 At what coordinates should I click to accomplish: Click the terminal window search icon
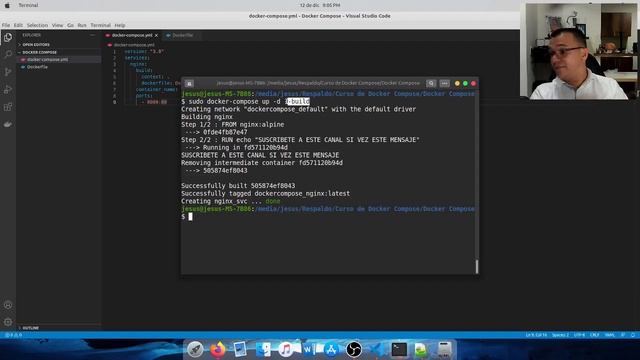(431, 83)
